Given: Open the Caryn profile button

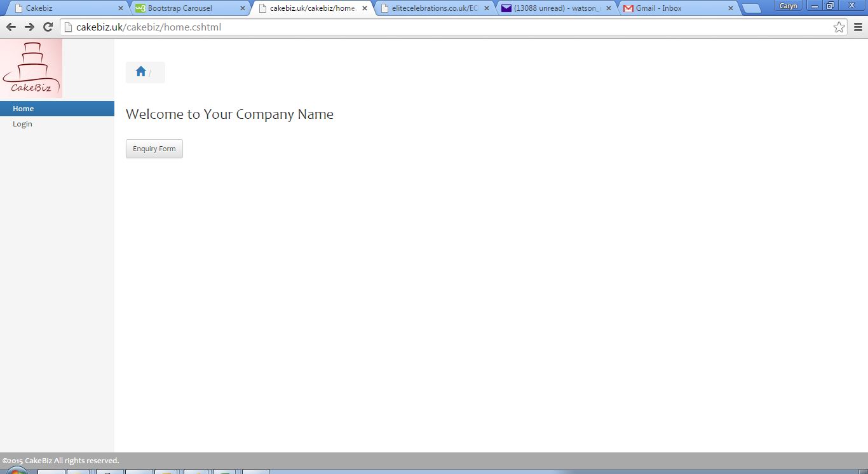Looking at the screenshot, I should coord(788,6).
